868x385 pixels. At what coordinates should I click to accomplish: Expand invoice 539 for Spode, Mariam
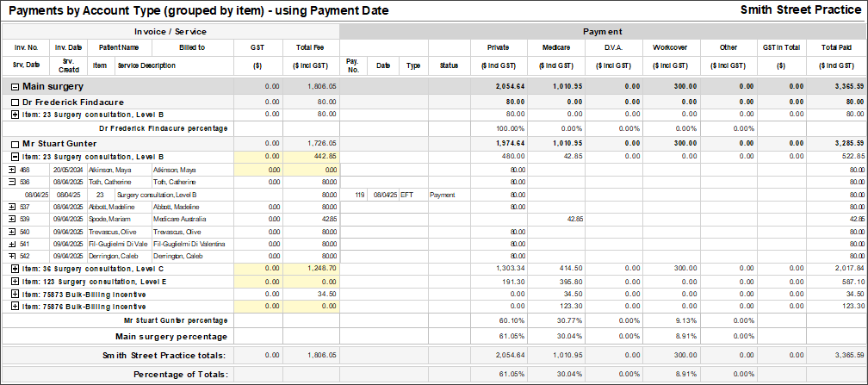click(x=12, y=219)
